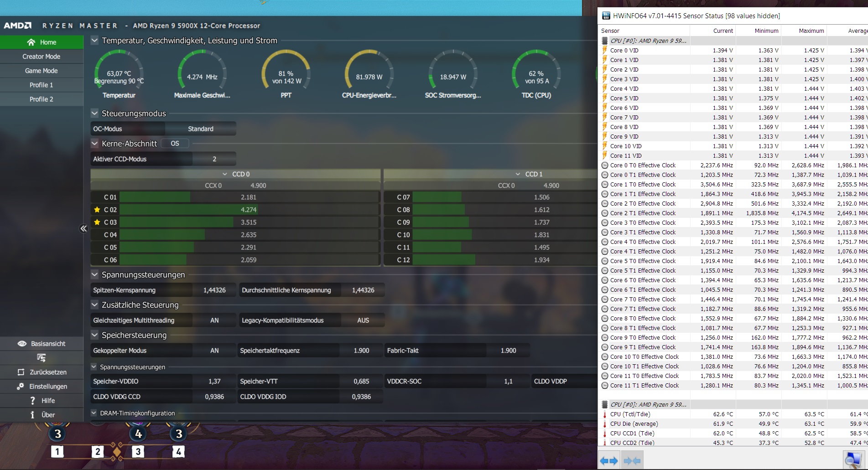Click the CPU (Tctl/Tdie) thermometer icon
The height and width of the screenshot is (470, 868).
click(x=605, y=414)
